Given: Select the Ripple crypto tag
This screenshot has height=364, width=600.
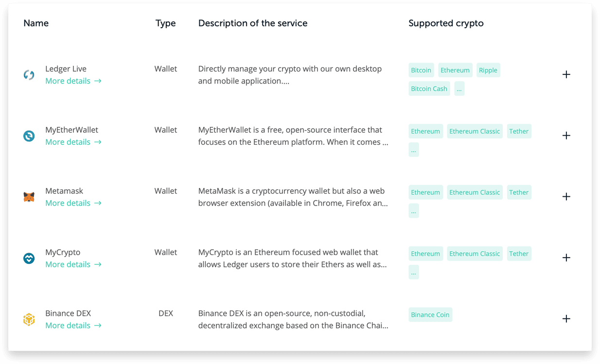Looking at the screenshot, I should tap(488, 70).
